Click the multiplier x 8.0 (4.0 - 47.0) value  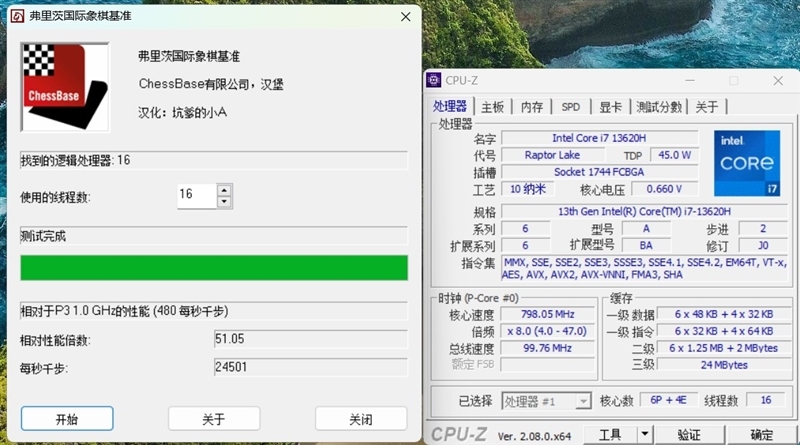[547, 331]
